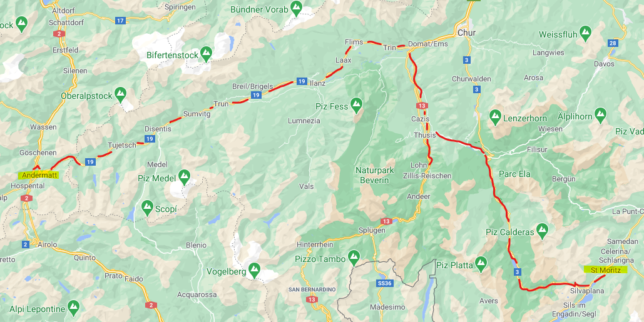This screenshot has width=644, height=322.
Task: Open the Bündner Vorab mountain marker
Action: tap(295, 8)
